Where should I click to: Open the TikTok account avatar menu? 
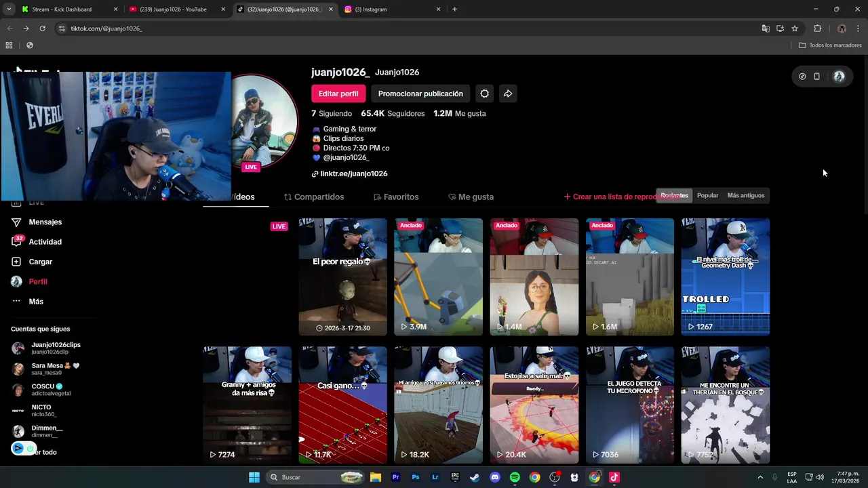(839, 77)
